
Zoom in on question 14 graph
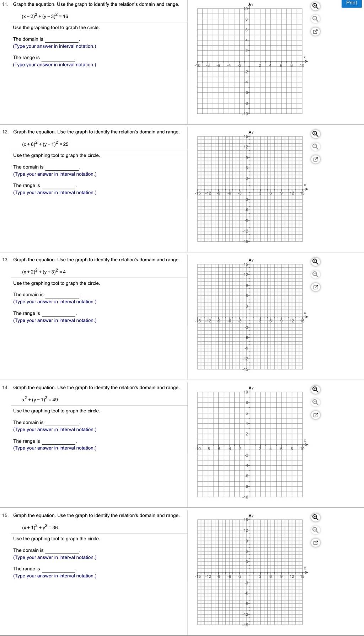tap(315, 389)
